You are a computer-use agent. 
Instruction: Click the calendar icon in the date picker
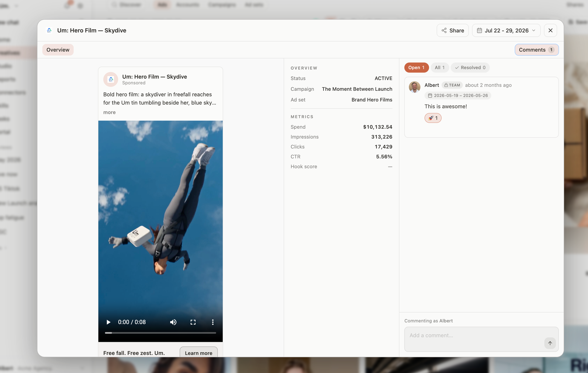click(x=479, y=30)
